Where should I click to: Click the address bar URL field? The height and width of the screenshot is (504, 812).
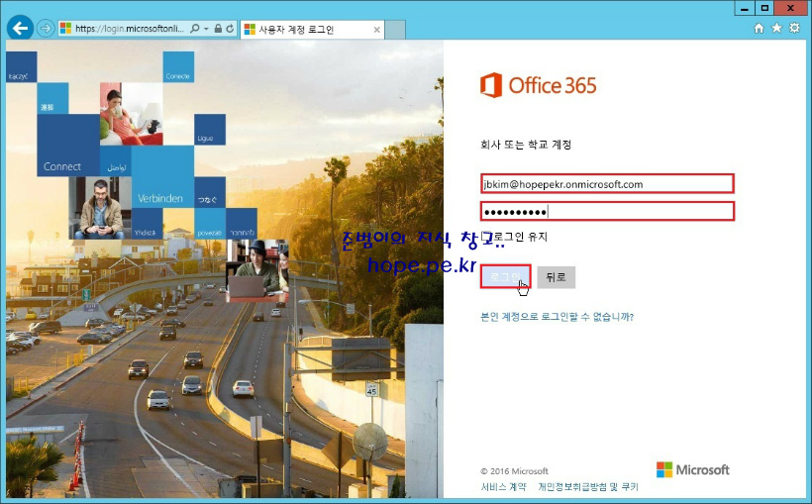point(130,29)
